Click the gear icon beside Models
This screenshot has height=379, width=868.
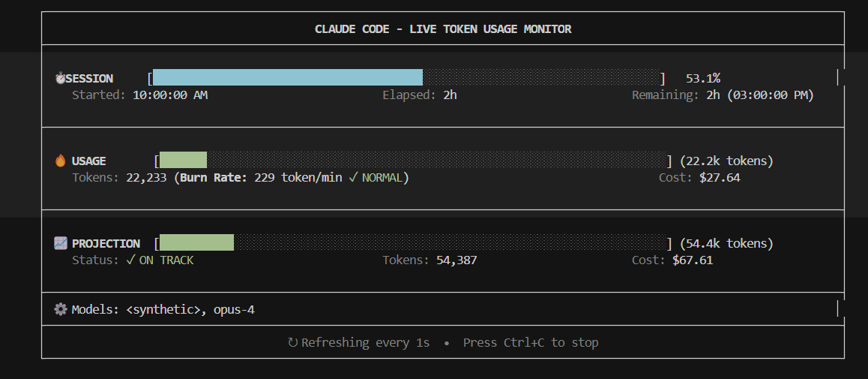(x=61, y=309)
